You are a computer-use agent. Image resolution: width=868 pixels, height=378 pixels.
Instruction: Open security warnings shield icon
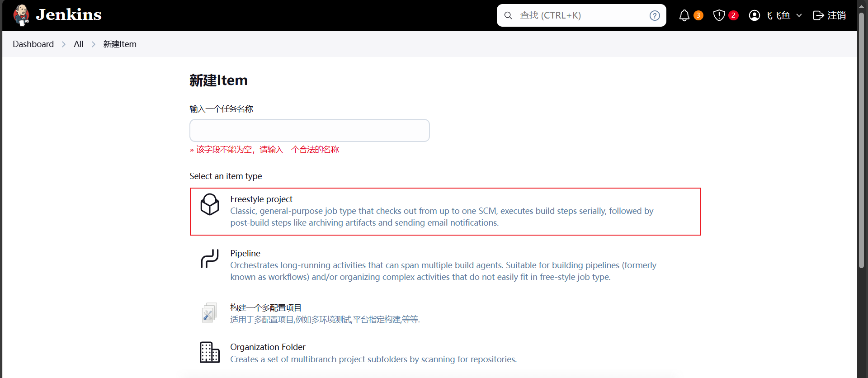[719, 15]
